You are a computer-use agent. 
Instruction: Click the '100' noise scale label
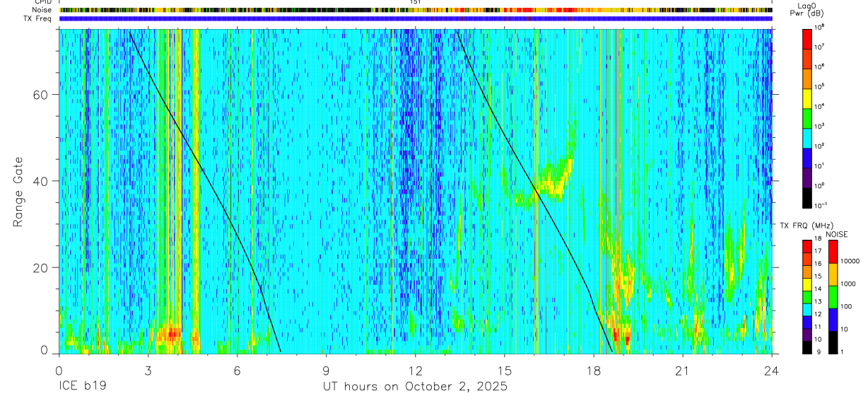847,306
